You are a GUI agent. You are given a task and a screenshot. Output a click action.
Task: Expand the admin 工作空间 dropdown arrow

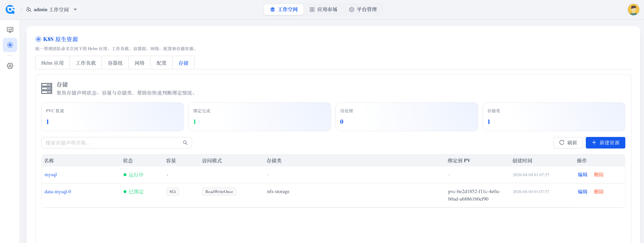tap(75, 10)
